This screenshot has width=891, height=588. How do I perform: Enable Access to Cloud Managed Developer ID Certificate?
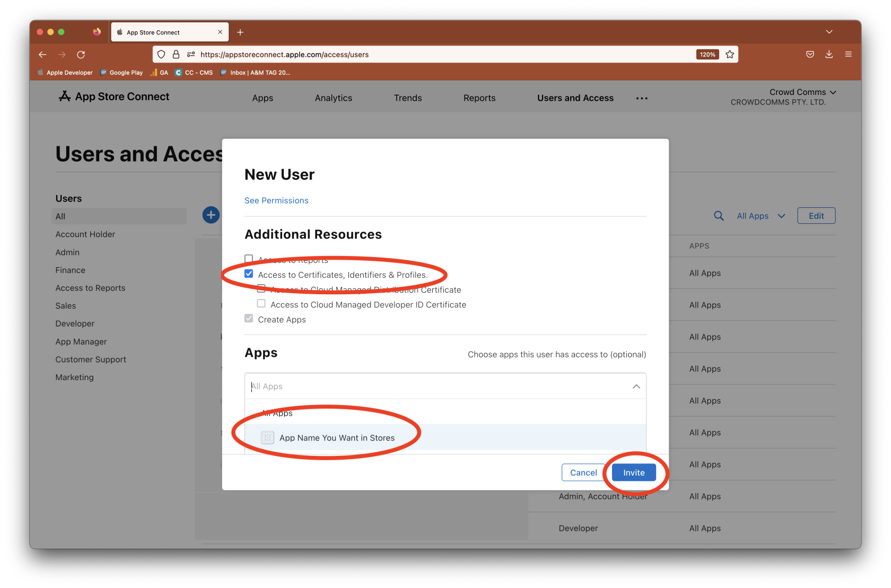tap(261, 304)
